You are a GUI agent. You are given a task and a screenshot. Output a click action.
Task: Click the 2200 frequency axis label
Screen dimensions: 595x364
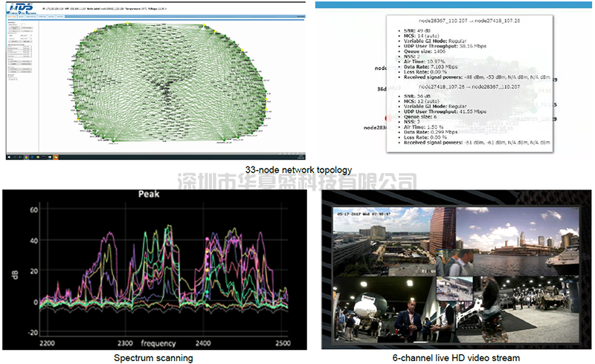point(47,343)
